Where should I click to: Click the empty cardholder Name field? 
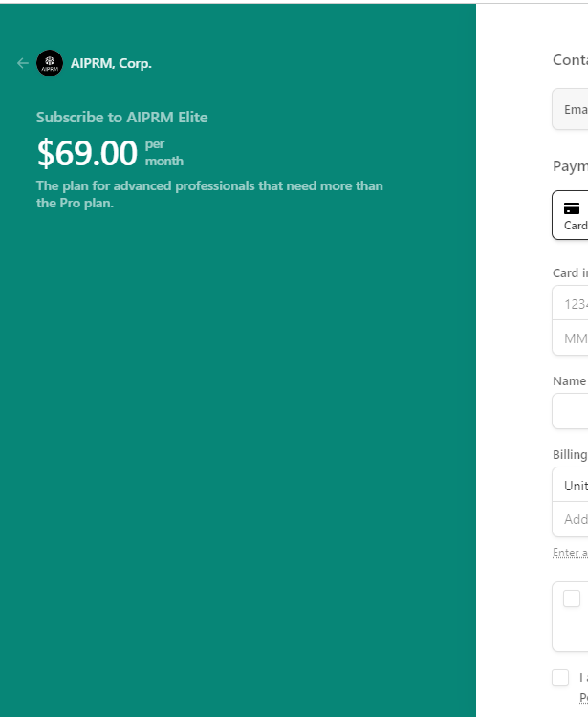(572, 411)
